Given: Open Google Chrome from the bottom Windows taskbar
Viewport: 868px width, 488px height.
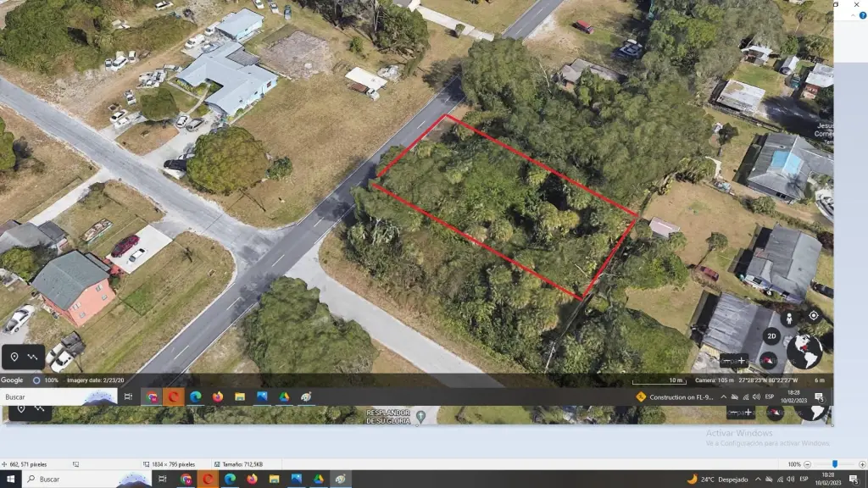Looking at the screenshot, I should pyautogui.click(x=186, y=480).
